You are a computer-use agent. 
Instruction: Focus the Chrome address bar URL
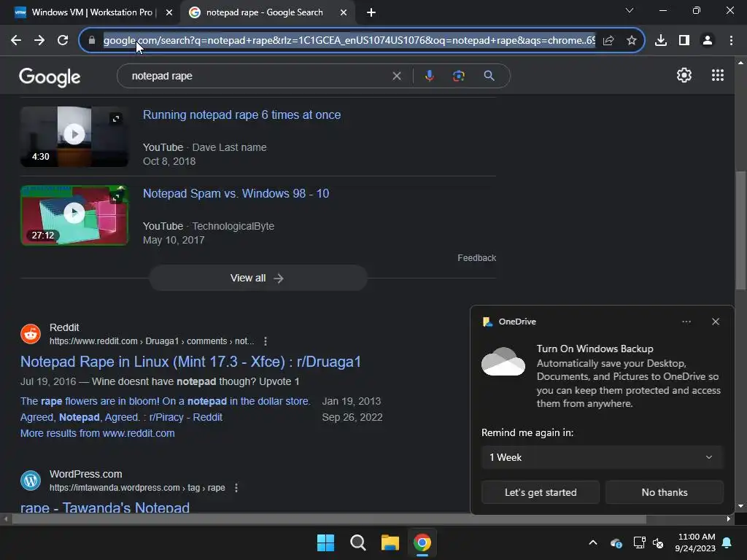point(349,41)
